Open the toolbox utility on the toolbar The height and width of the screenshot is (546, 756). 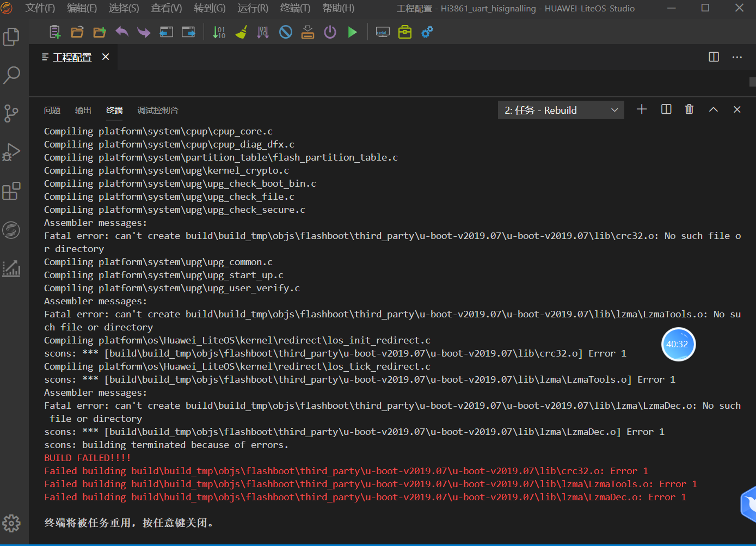[x=404, y=32]
